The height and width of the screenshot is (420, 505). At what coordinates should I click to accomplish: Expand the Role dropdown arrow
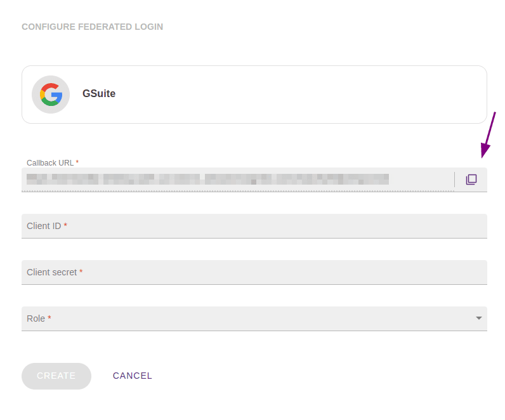click(479, 318)
